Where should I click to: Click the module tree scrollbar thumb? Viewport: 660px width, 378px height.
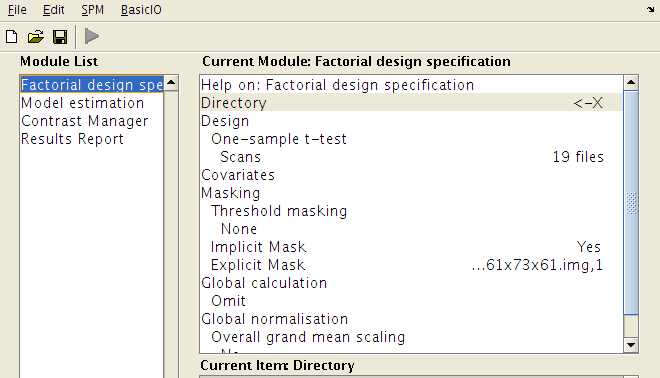pos(631,202)
